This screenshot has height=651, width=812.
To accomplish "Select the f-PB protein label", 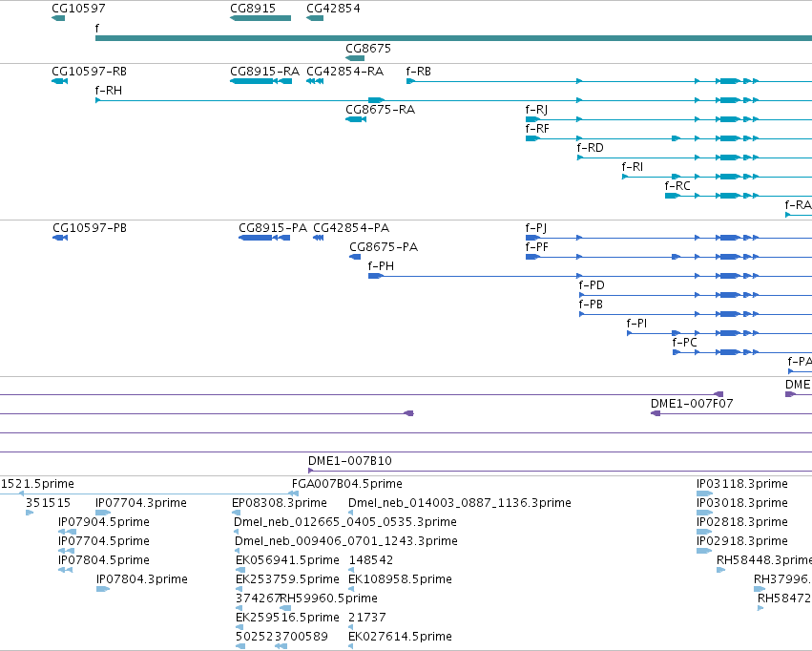I will tap(591, 305).
